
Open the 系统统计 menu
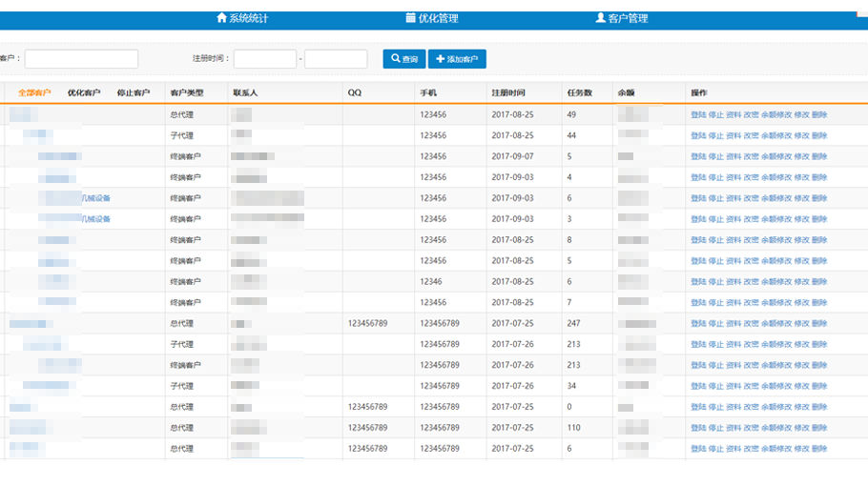pos(248,18)
